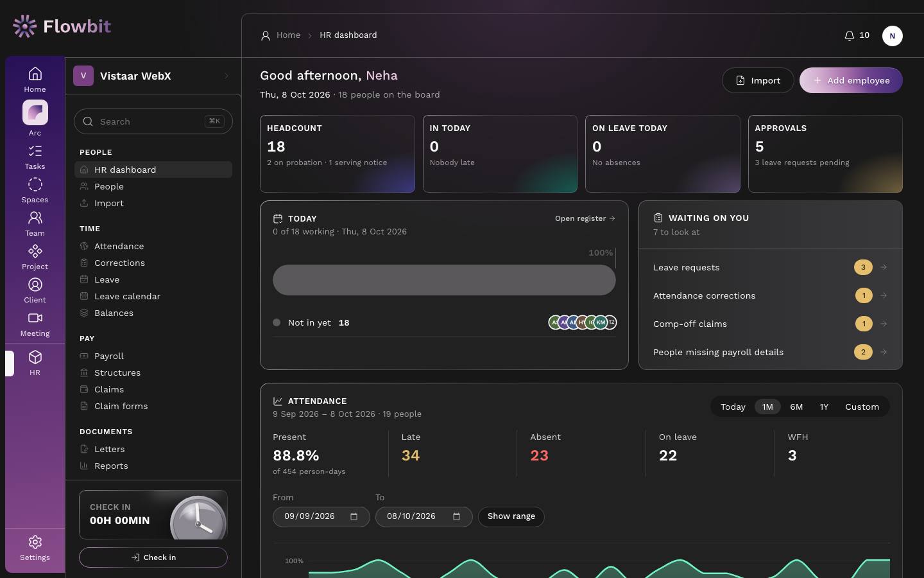Open the To date calendar picker icon

[456, 516]
